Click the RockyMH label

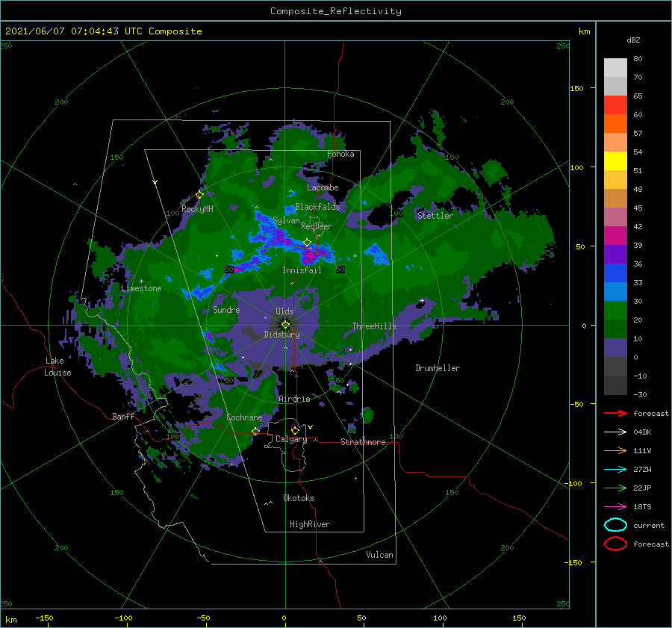tap(197, 209)
